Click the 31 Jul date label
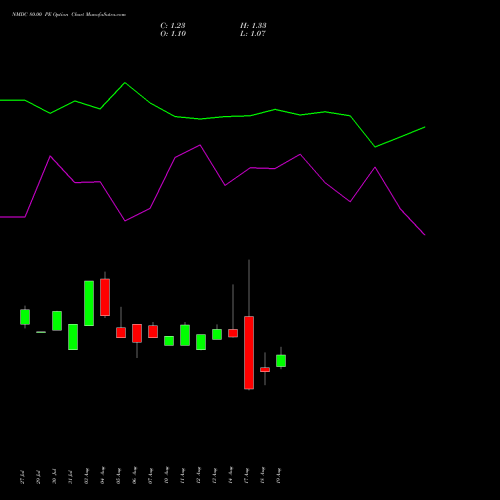The width and height of the screenshot is (500, 500). coord(70,477)
